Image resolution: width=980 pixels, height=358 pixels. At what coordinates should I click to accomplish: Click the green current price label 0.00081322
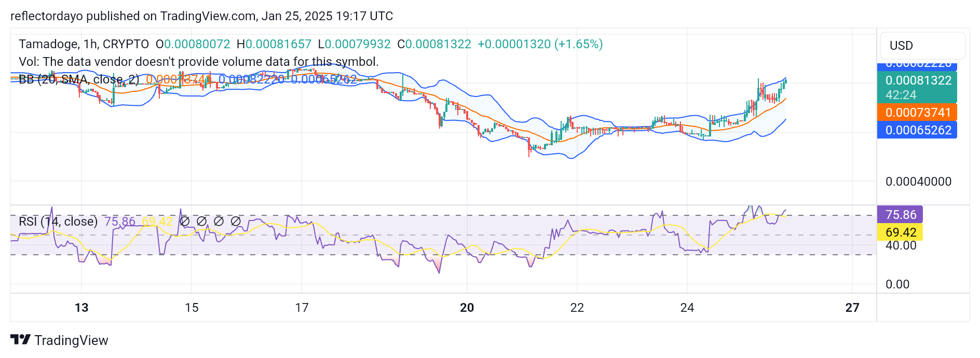pyautogui.click(x=918, y=80)
